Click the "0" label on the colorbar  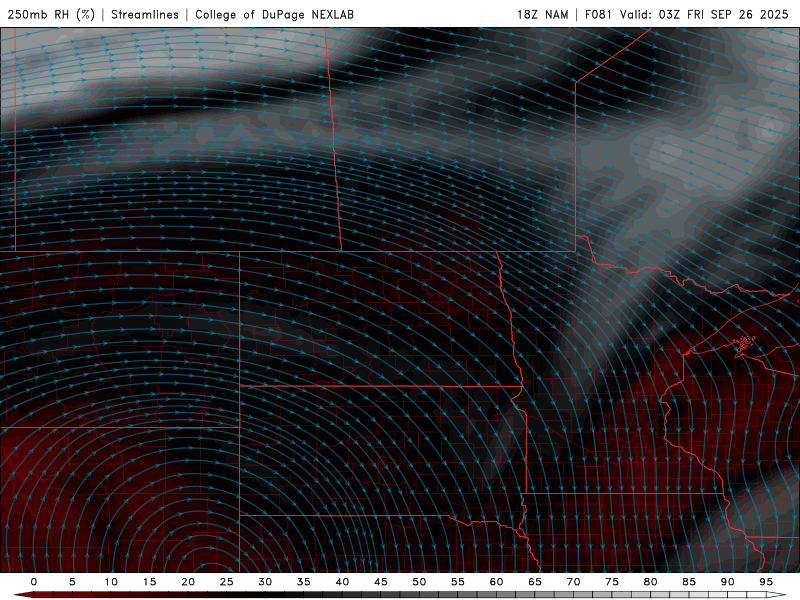pos(34,582)
